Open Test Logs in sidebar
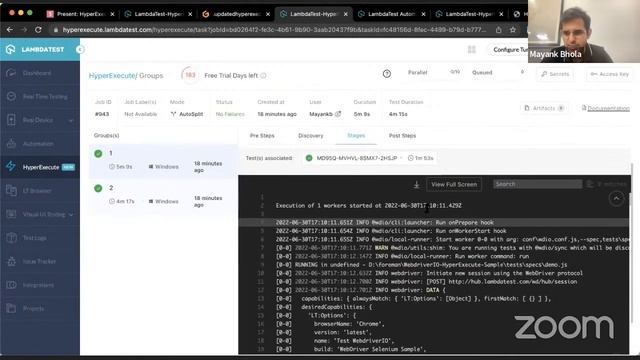Viewport: 640px width, 360px height. pos(34,238)
